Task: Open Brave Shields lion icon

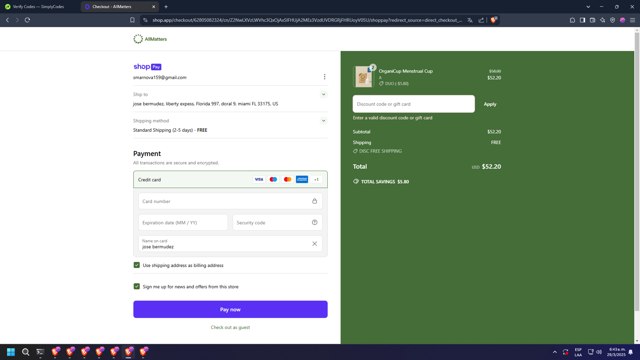Action: tap(493, 20)
